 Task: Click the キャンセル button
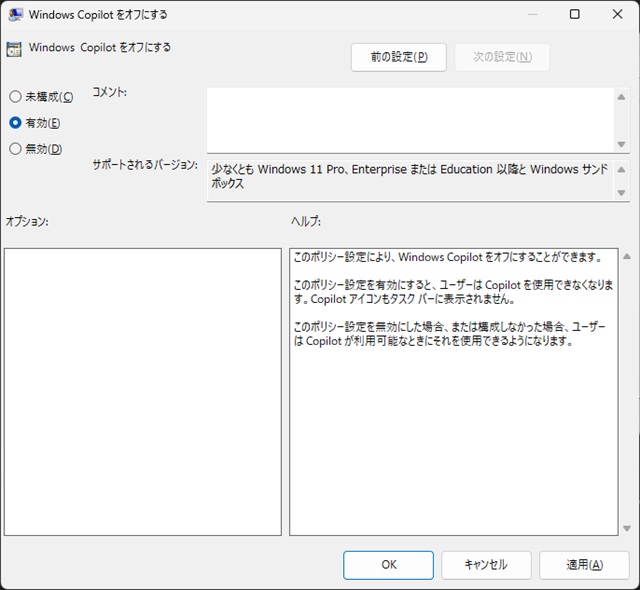pyautogui.click(x=486, y=565)
